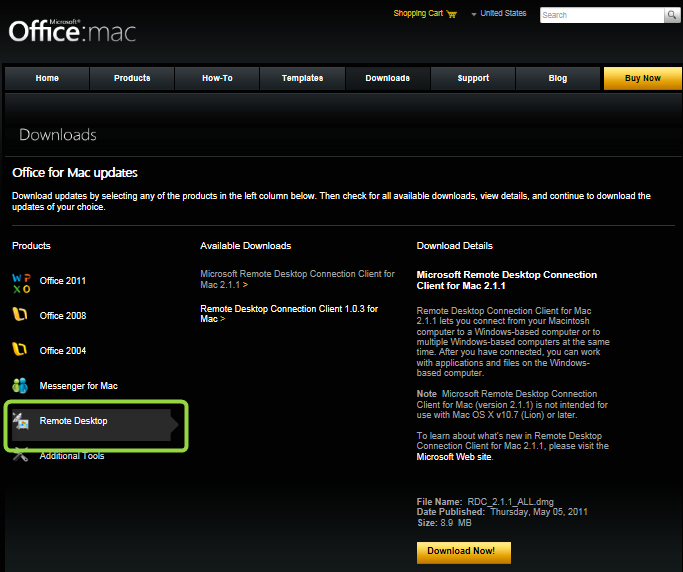Open Remote Desktop Connection Client 1.0.3 link
The image size is (683, 572).
[289, 314]
